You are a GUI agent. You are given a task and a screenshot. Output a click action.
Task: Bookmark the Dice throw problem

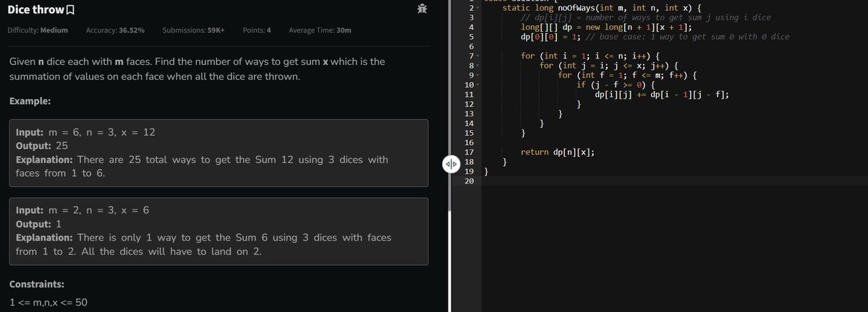[72, 9]
